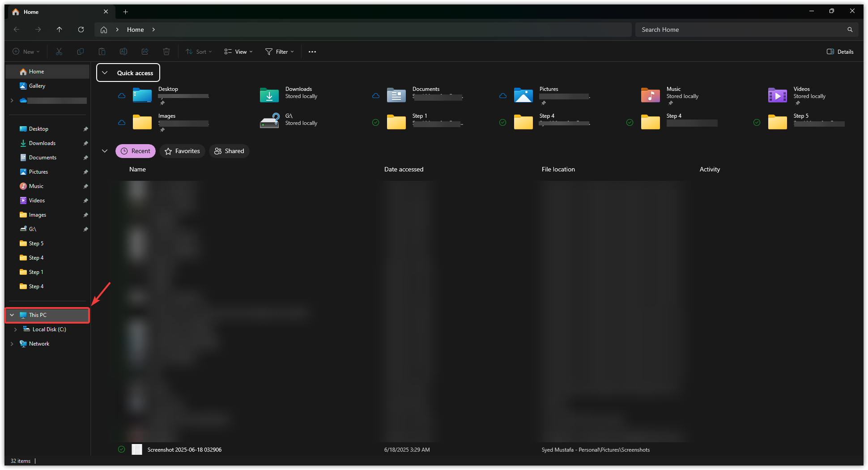This screenshot has height=470, width=868.
Task: Click the Refresh icon beside address bar
Action: 81,30
